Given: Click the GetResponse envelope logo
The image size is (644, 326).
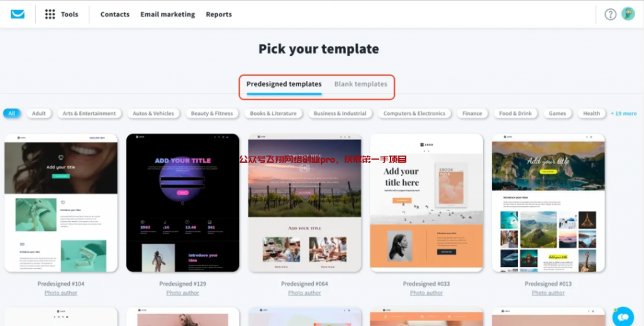Looking at the screenshot, I should pos(17,14).
